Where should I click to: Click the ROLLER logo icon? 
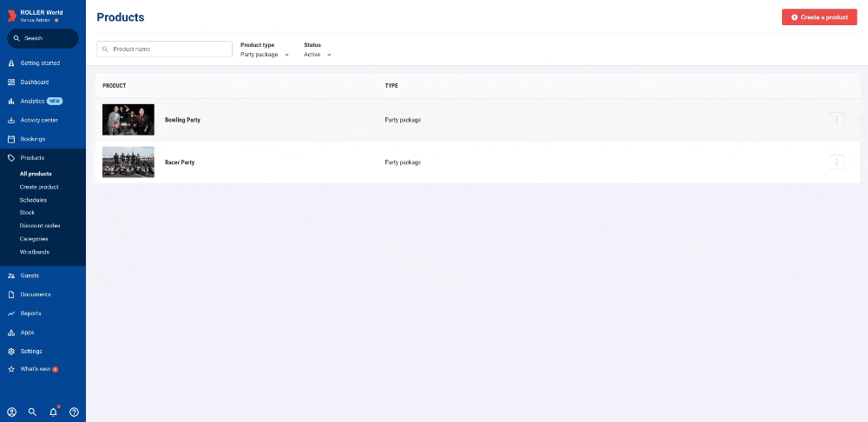coord(11,16)
